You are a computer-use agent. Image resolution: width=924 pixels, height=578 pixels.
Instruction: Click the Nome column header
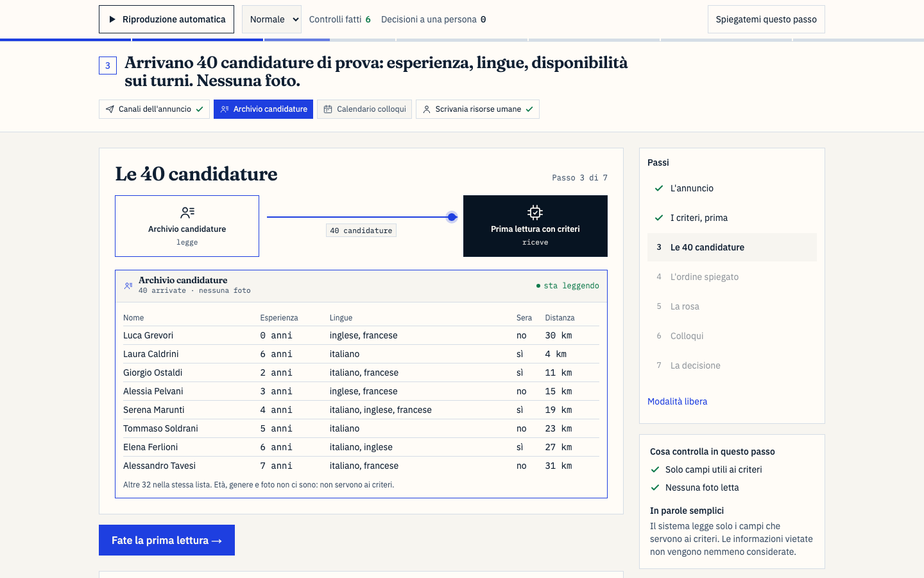click(133, 318)
